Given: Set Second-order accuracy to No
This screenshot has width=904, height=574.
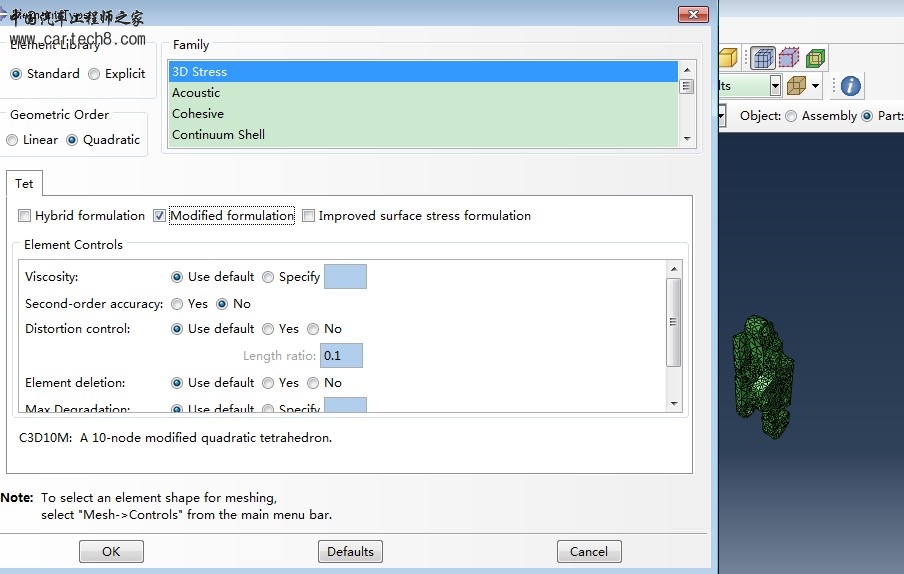Looking at the screenshot, I should click(x=222, y=304).
